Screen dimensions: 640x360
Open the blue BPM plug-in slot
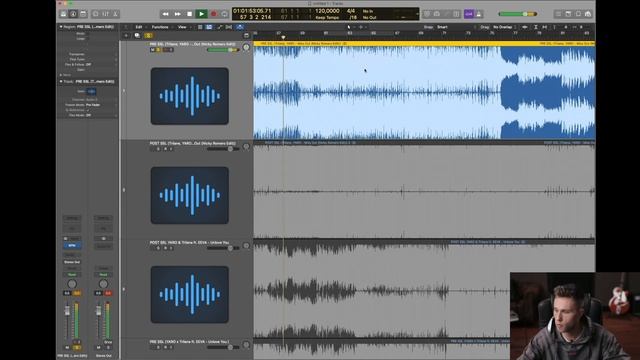point(72,246)
